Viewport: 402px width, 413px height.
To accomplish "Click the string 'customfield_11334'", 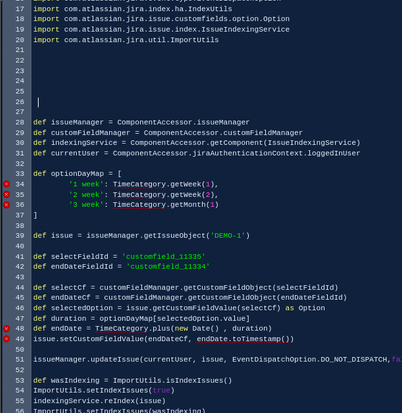I will tap(168, 266).
